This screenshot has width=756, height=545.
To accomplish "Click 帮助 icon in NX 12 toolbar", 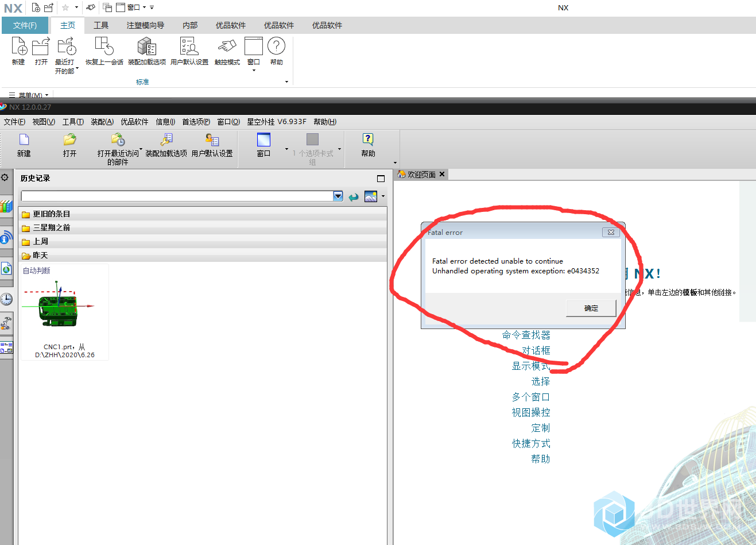I will pyautogui.click(x=368, y=140).
